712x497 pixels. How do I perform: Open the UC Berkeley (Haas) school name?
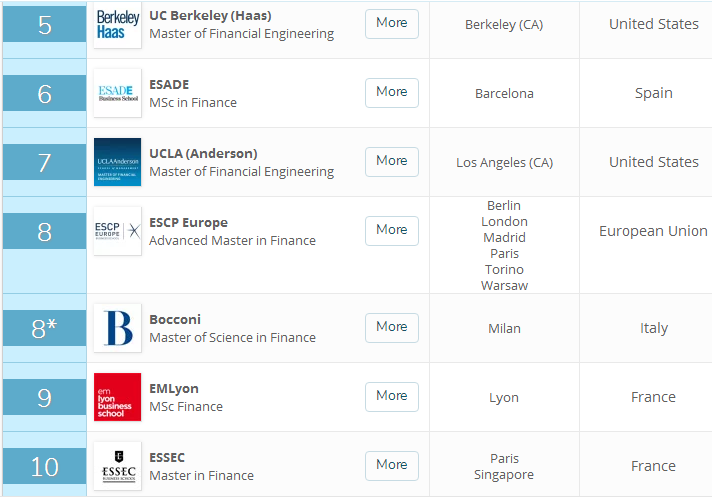tap(210, 16)
